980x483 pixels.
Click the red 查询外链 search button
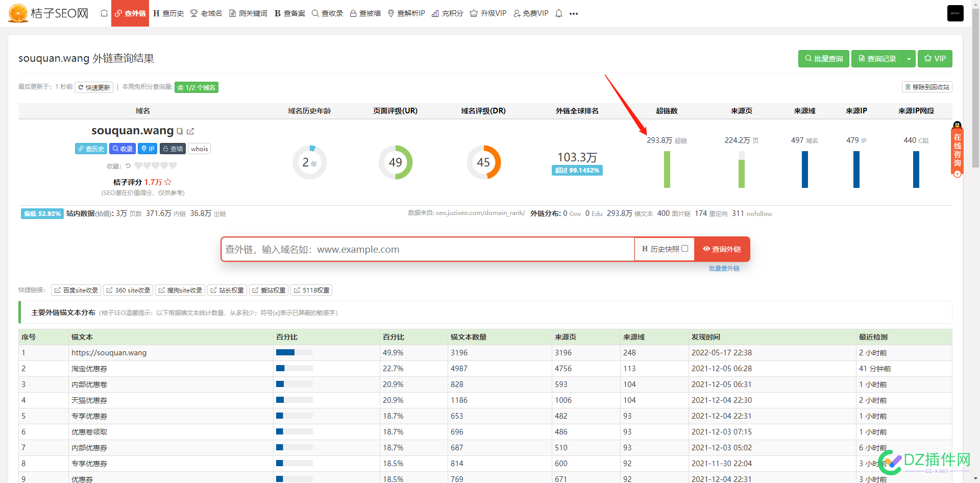(x=722, y=249)
